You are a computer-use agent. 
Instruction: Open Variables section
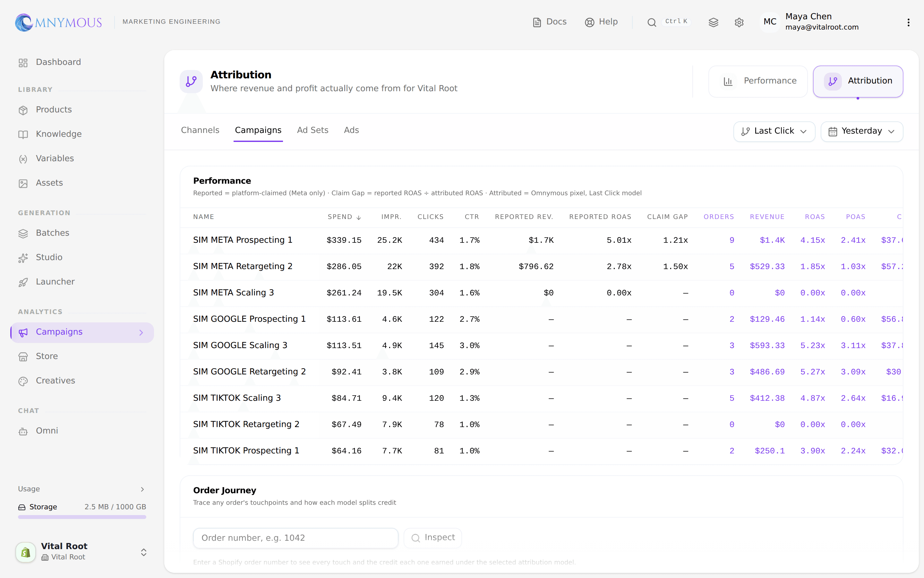click(82, 159)
